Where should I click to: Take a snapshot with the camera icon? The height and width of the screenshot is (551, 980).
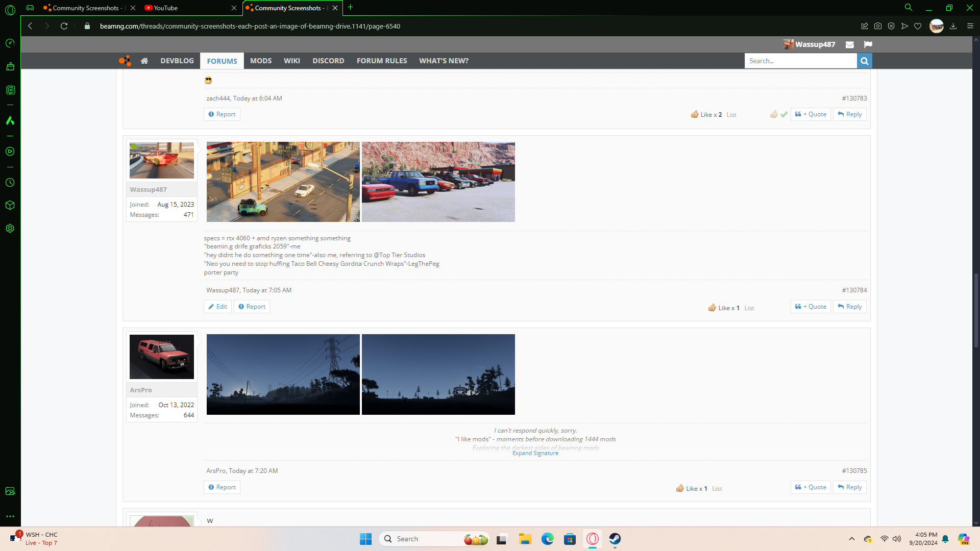pyautogui.click(x=878, y=26)
